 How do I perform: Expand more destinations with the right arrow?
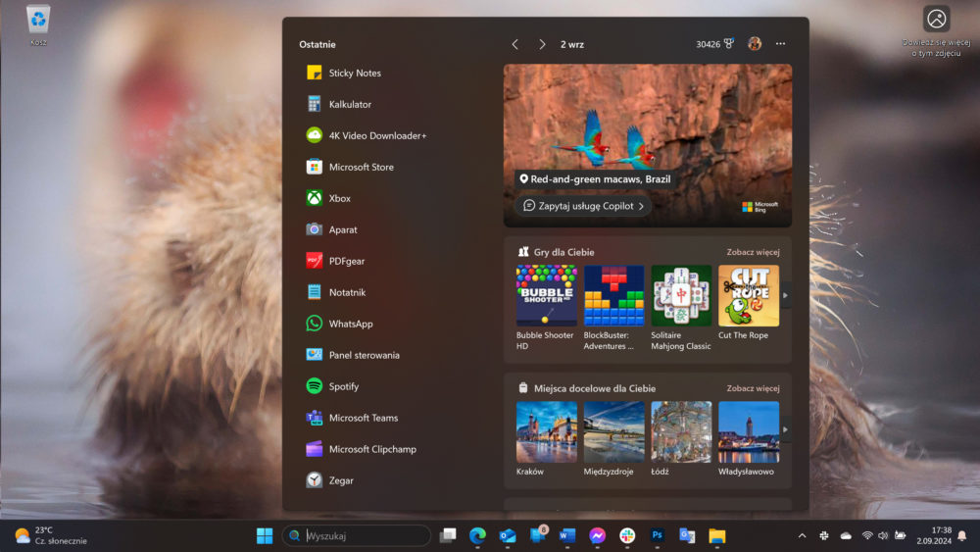(x=786, y=430)
